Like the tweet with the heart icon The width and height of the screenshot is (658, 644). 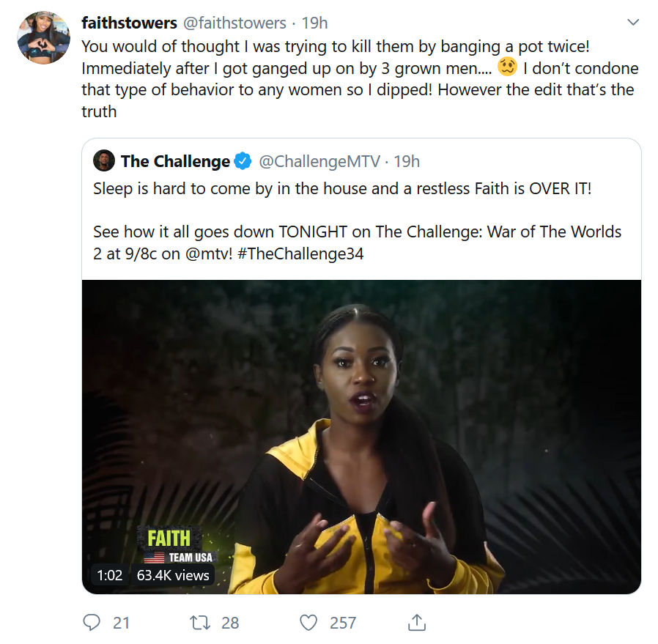pos(308,623)
